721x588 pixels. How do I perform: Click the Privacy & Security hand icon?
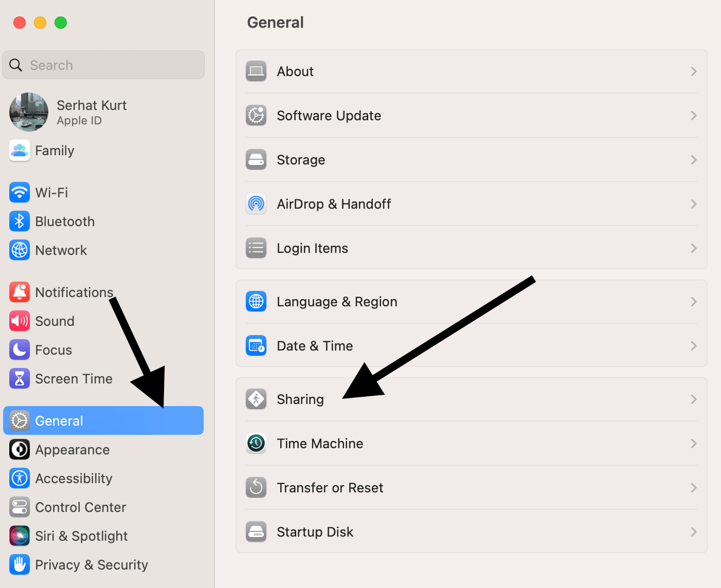(x=20, y=565)
